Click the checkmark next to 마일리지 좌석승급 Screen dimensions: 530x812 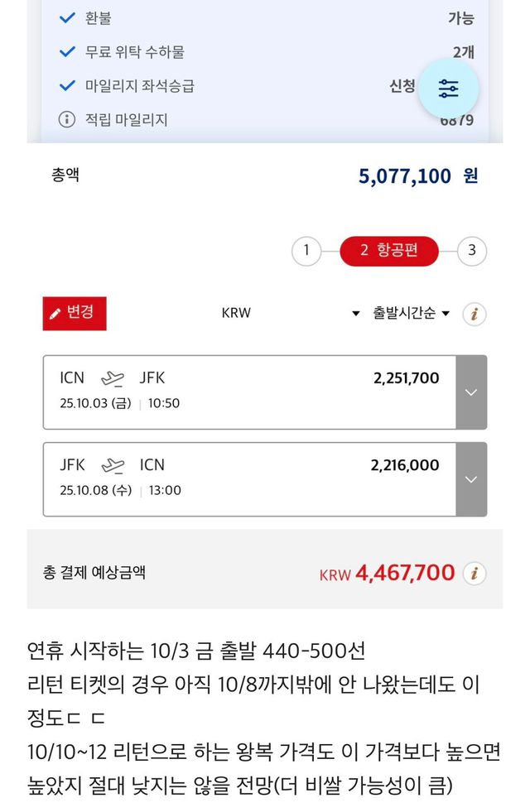pyautogui.click(x=67, y=86)
